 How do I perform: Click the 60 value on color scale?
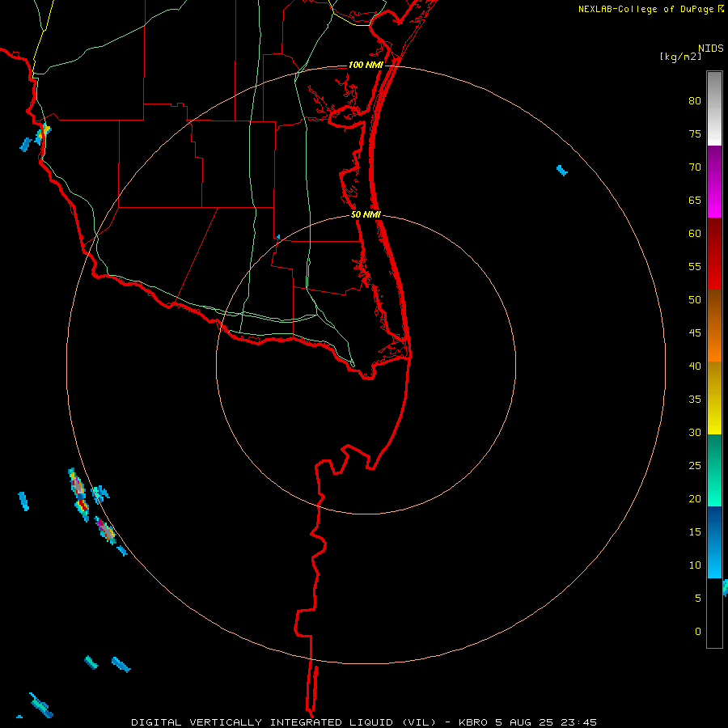coord(695,234)
